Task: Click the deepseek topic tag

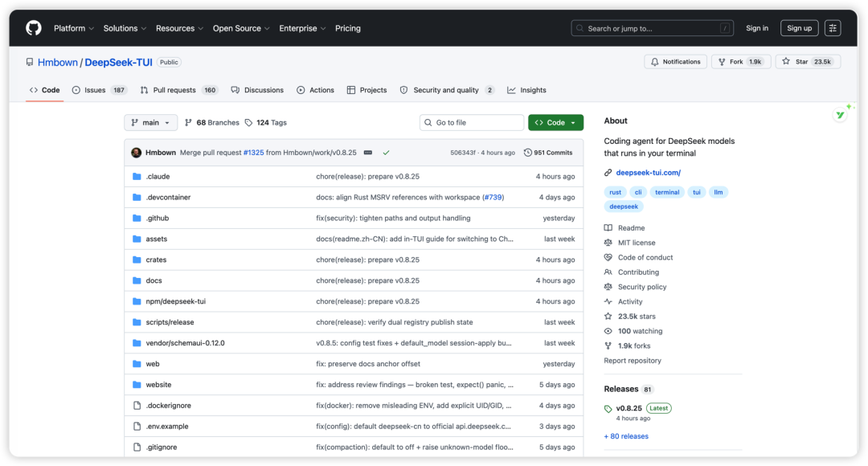Action: [624, 207]
